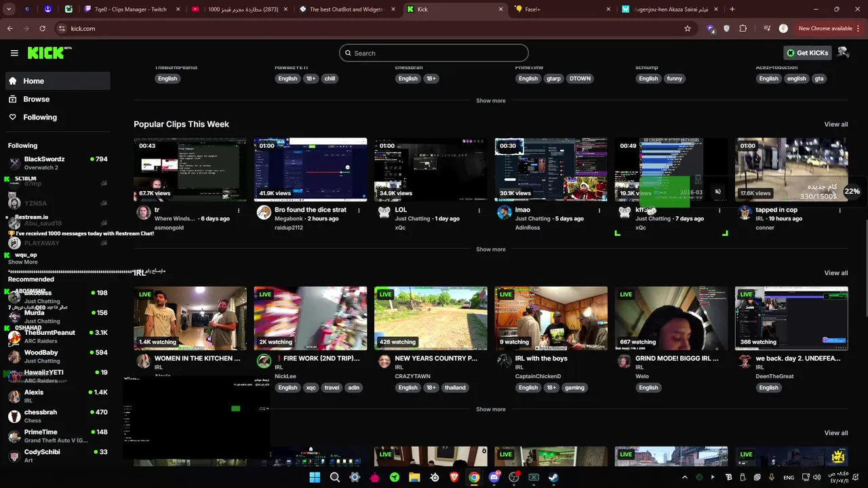The height and width of the screenshot is (488, 868).
Task: Switch to Fasel+ browser tab
Action: [x=562, y=9]
